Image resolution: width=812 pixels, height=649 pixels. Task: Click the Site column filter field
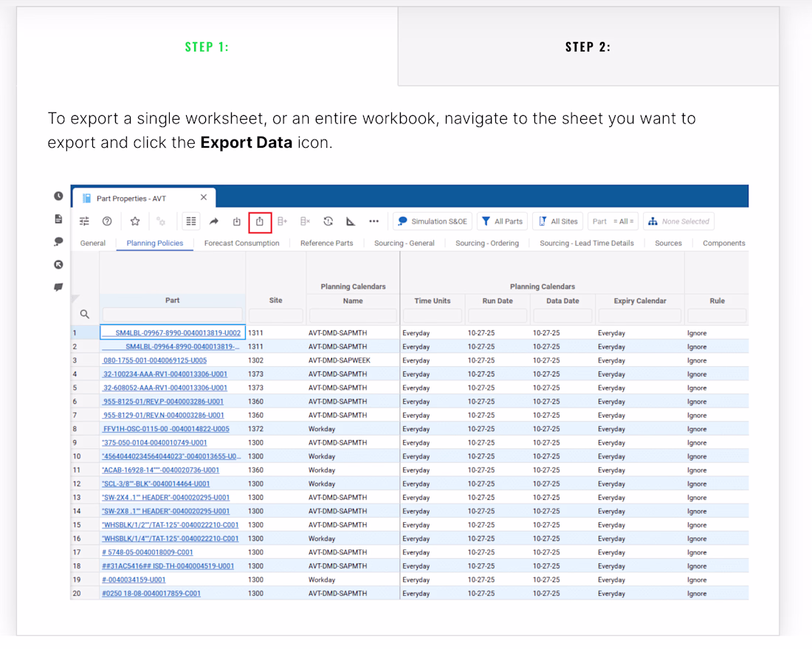tap(275, 315)
